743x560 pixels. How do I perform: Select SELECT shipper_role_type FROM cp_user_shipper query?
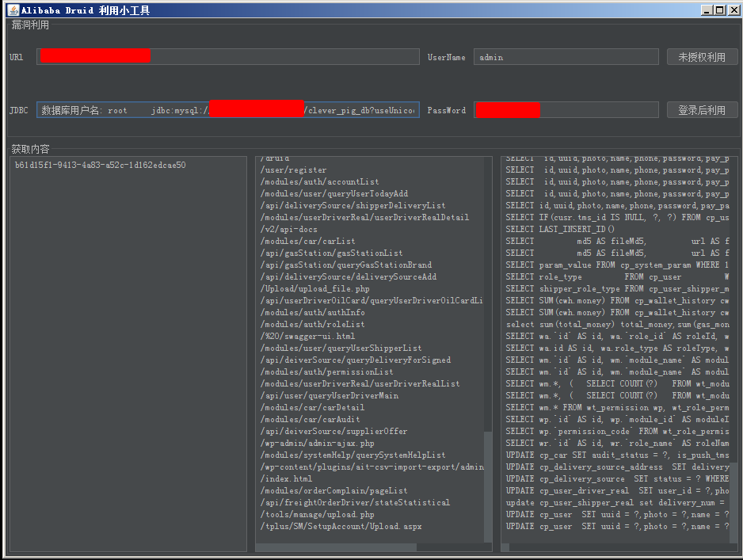[617, 288]
